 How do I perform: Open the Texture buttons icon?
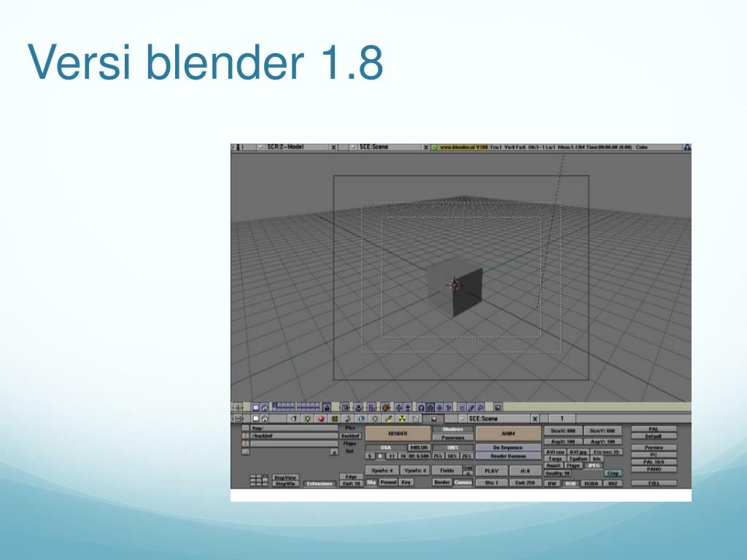(335, 419)
